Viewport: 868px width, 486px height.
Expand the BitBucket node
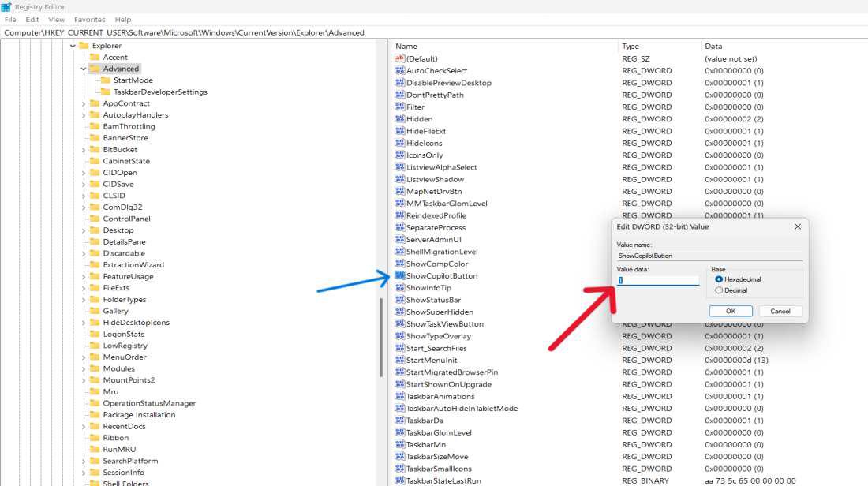coord(84,150)
